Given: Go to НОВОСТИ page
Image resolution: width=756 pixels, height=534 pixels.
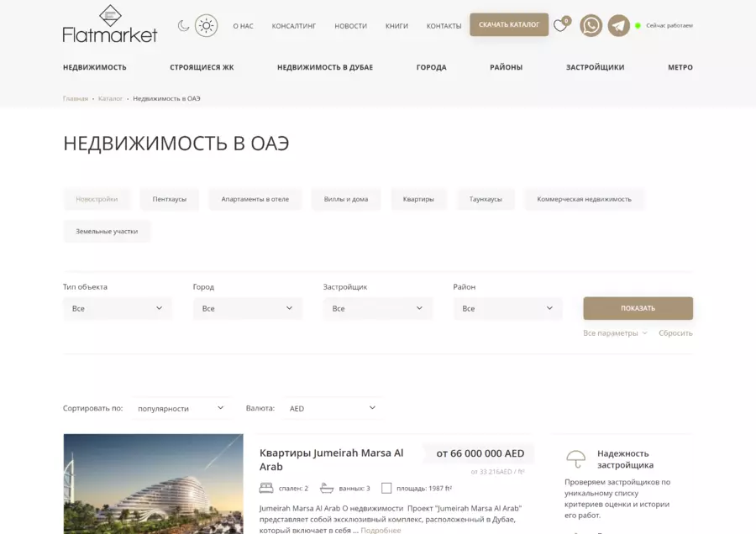Looking at the screenshot, I should (x=350, y=26).
